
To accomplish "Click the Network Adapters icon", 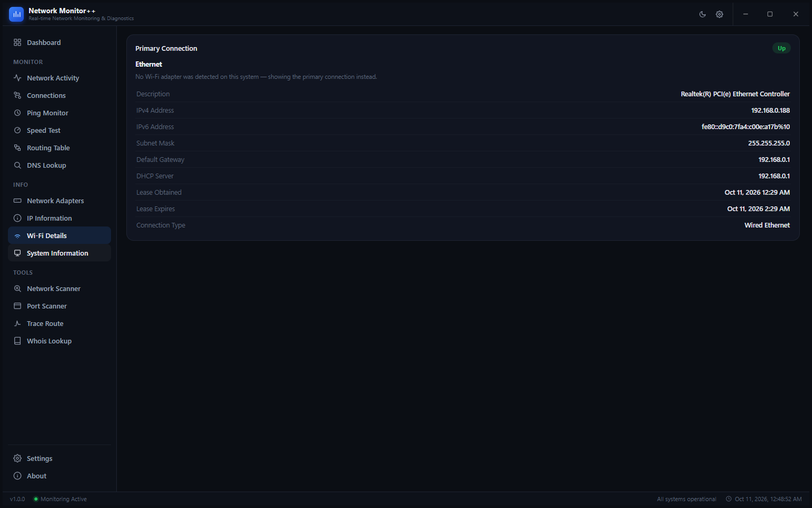I will [x=17, y=201].
